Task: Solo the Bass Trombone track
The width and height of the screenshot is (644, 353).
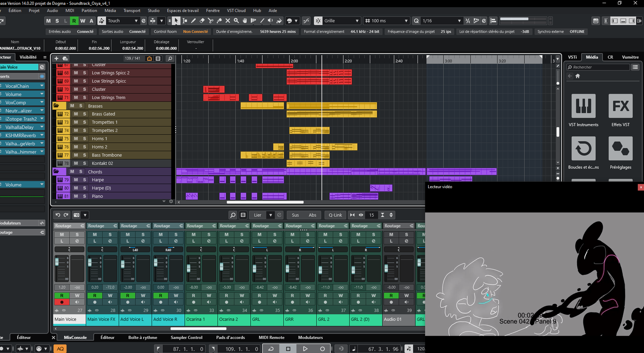Action: (85, 155)
